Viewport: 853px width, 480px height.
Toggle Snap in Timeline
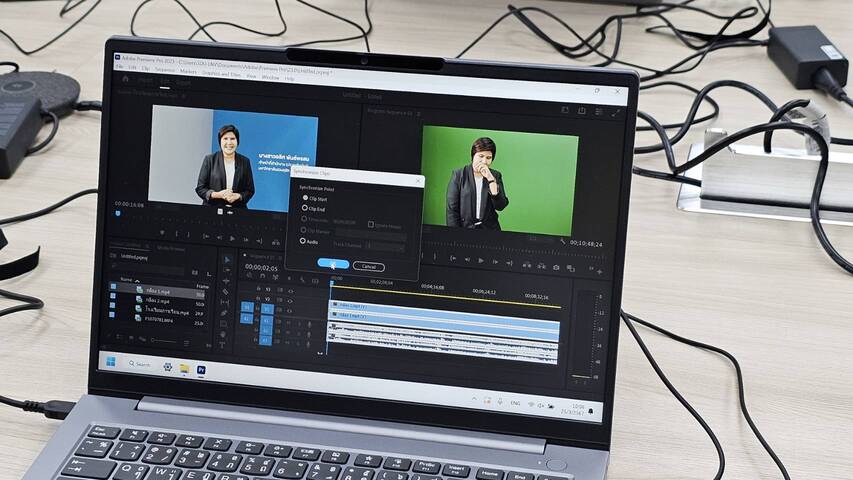[262, 276]
